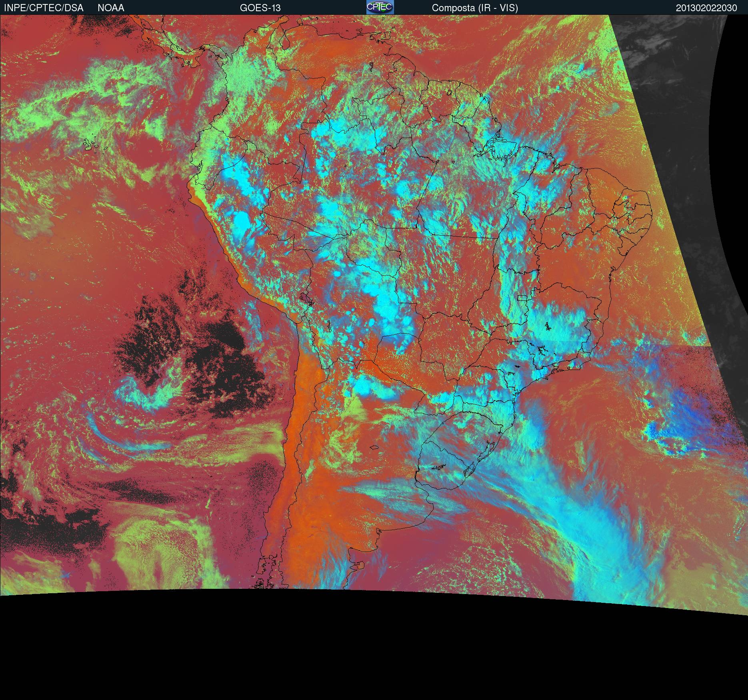Select the GOES-13 satellite label
Screen dimensions: 748x700
pyautogui.click(x=260, y=8)
